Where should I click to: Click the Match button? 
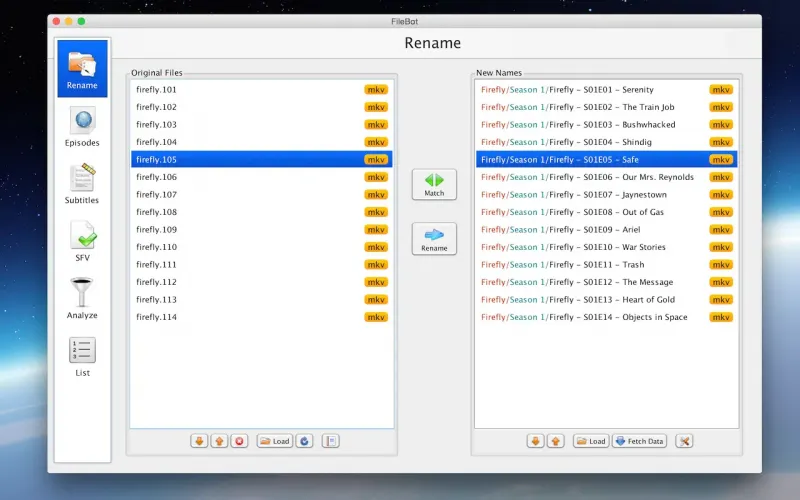tap(434, 185)
